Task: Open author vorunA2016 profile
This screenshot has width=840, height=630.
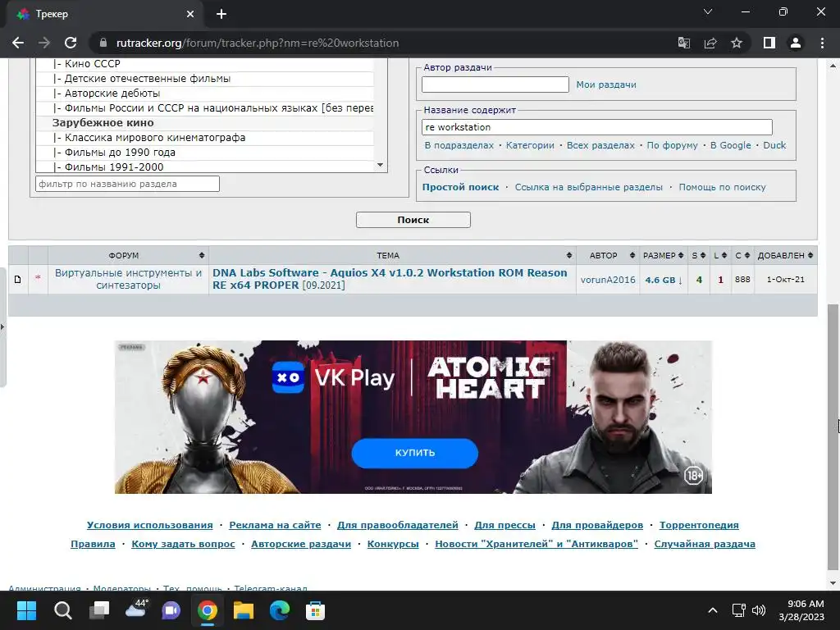Action: (608, 280)
